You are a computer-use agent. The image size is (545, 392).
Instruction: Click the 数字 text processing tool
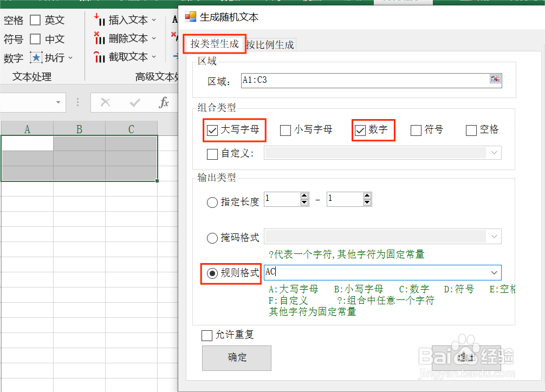point(13,57)
